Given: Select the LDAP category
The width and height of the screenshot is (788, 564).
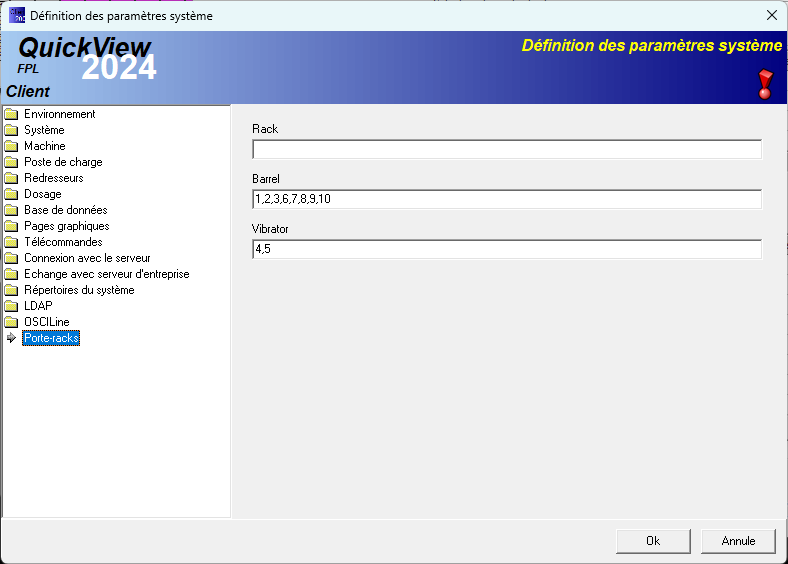Looking at the screenshot, I should [38, 306].
